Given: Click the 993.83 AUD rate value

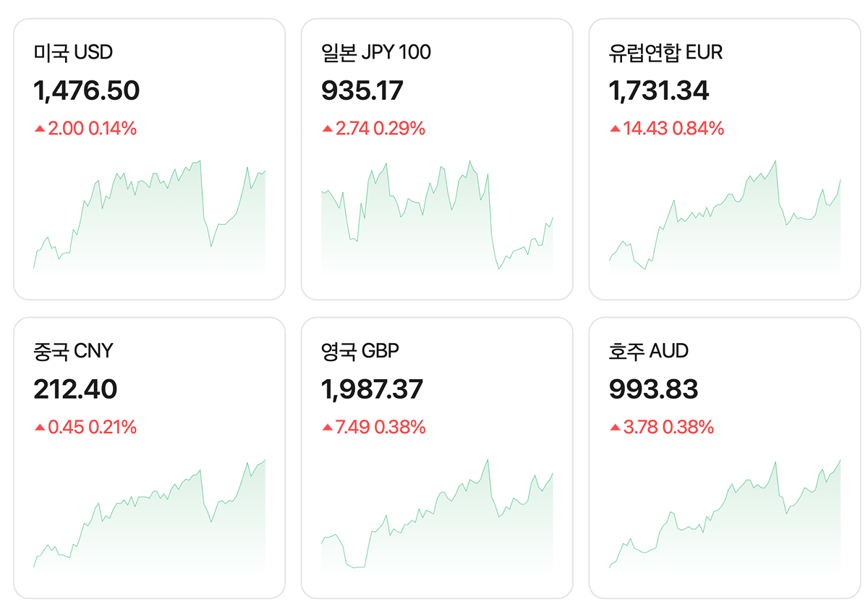Looking at the screenshot, I should coord(653,389).
